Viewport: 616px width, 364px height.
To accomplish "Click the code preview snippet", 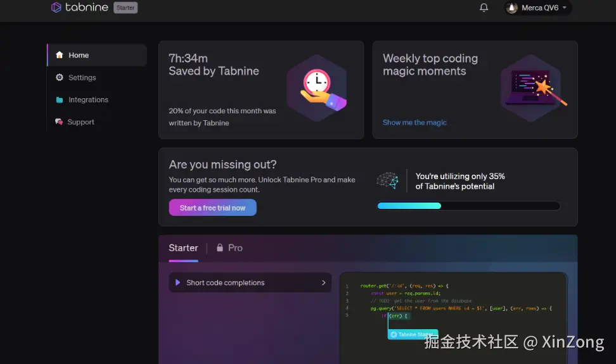I will click(453, 318).
